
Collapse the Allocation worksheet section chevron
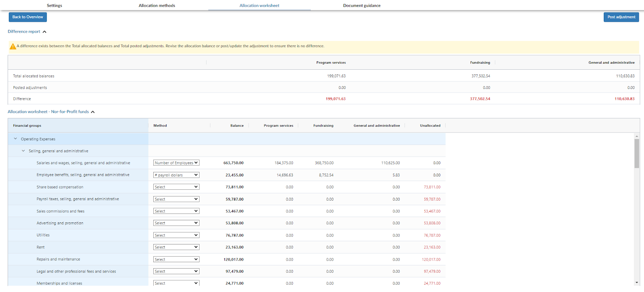click(93, 112)
